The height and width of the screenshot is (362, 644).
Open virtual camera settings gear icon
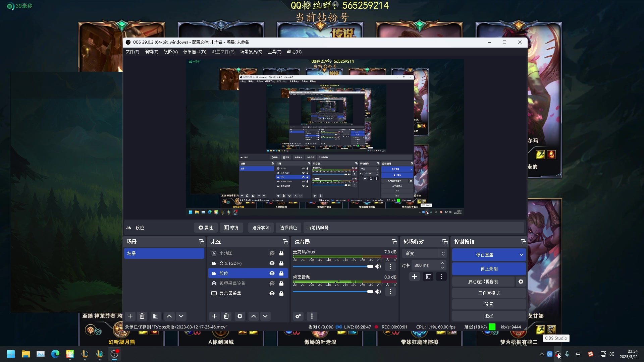pos(521,282)
